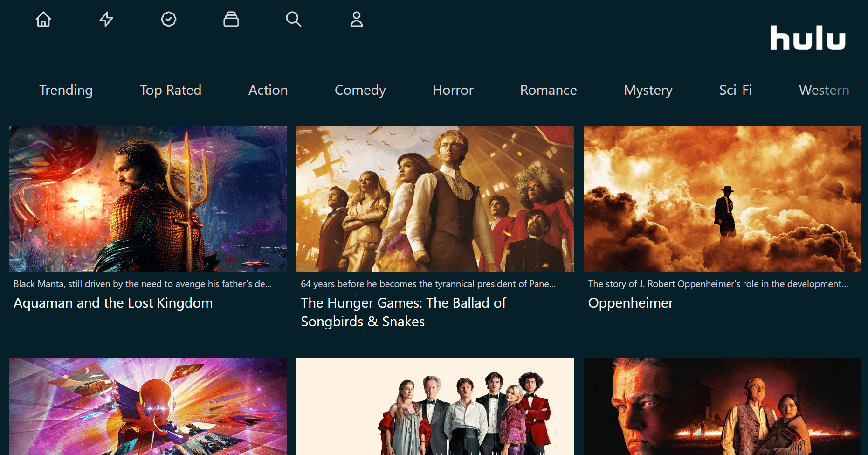
Task: Open the Comedy genre
Action: click(360, 90)
